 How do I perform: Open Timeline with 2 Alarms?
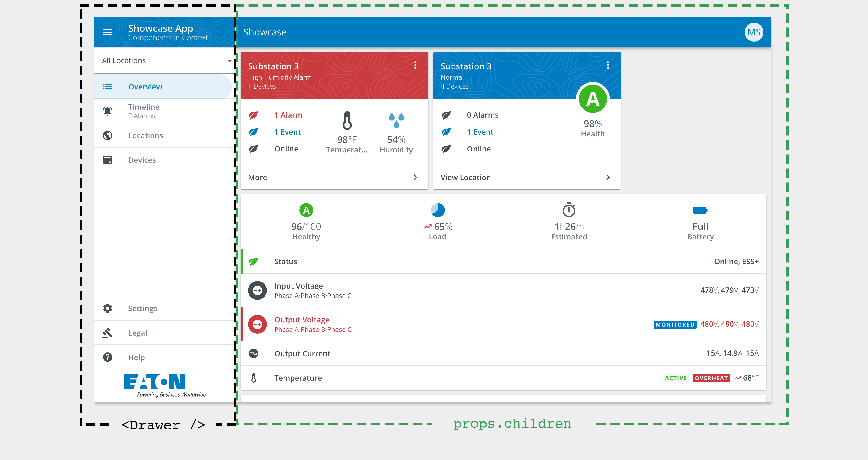(165, 111)
